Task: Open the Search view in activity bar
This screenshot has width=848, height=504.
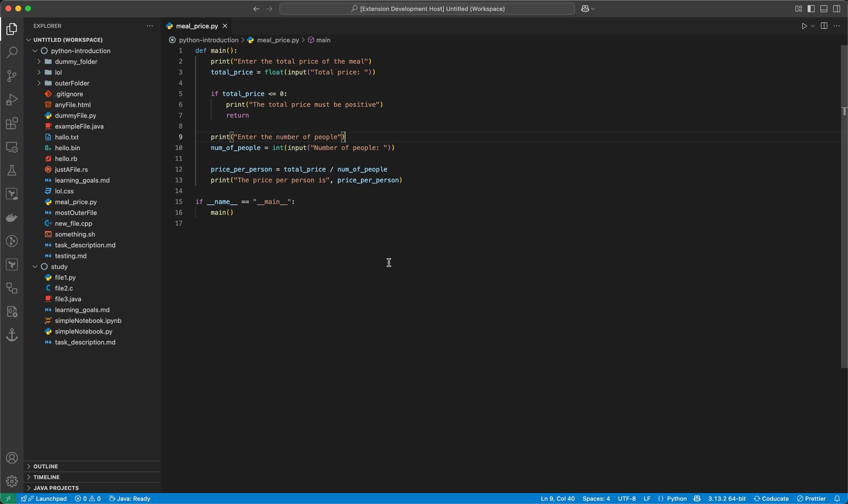Action: (12, 53)
